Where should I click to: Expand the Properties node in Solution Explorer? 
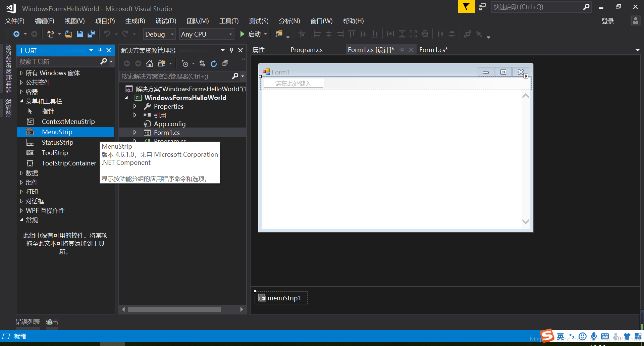[x=135, y=106]
